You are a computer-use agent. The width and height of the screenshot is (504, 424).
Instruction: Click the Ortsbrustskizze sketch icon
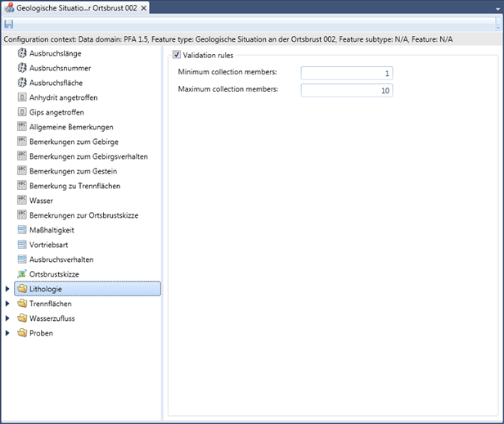[22, 274]
